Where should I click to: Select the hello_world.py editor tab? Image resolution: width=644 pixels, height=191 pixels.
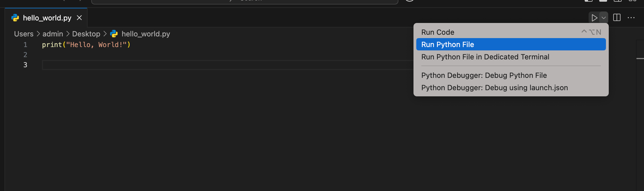[46, 18]
